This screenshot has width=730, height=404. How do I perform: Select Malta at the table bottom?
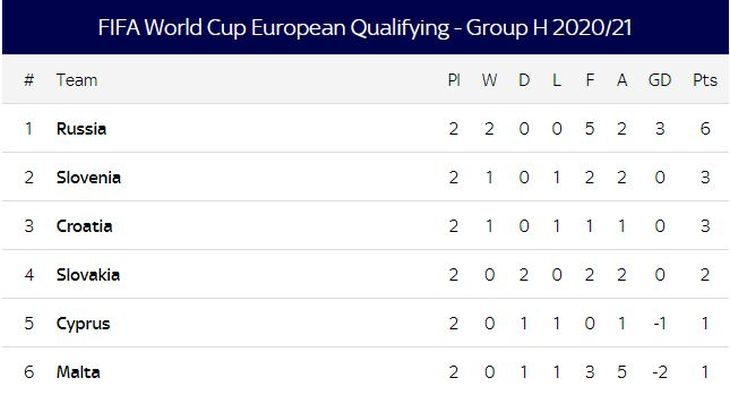pyautogui.click(x=78, y=372)
